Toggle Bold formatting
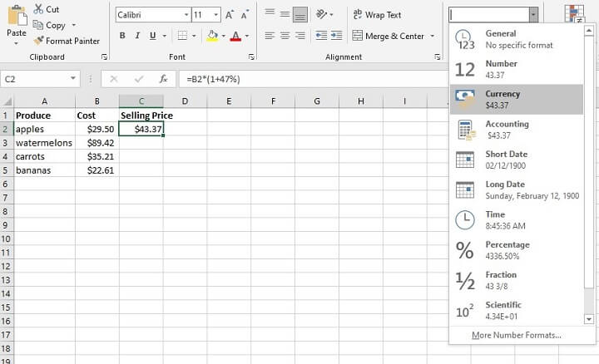This screenshot has width=599, height=364. (122, 36)
